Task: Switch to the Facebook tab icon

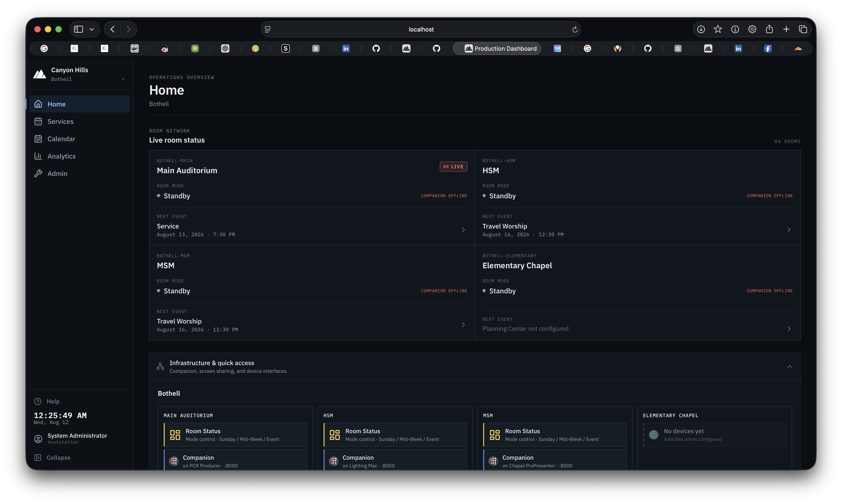Action: (768, 49)
